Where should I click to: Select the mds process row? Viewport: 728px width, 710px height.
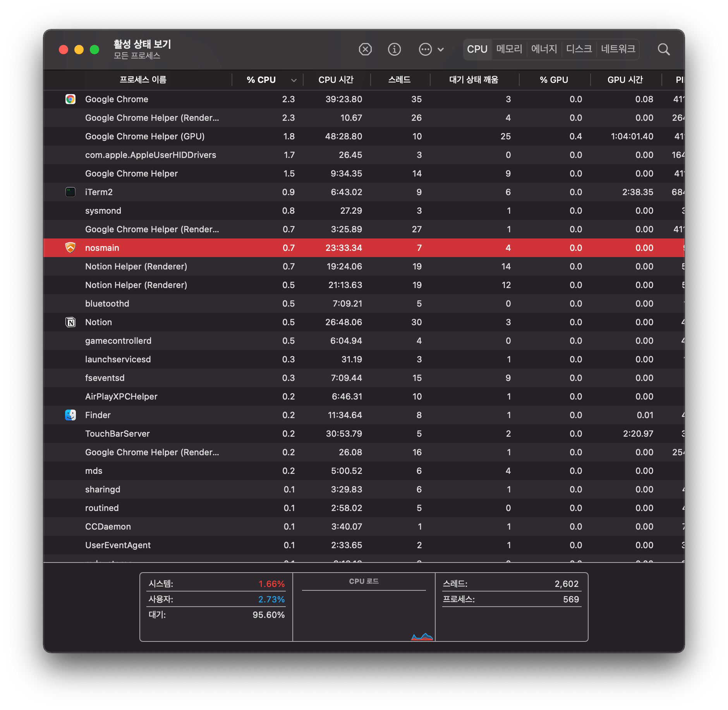point(364,471)
